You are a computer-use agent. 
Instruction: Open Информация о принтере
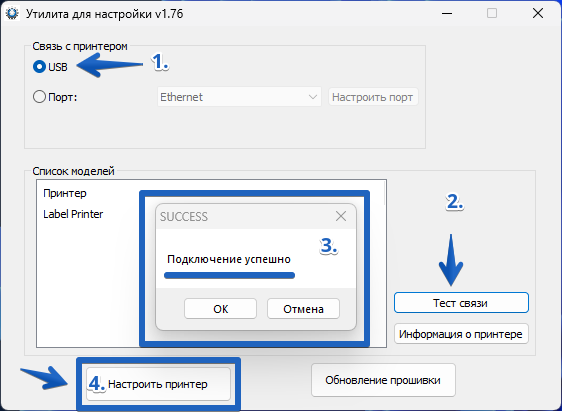pos(461,334)
